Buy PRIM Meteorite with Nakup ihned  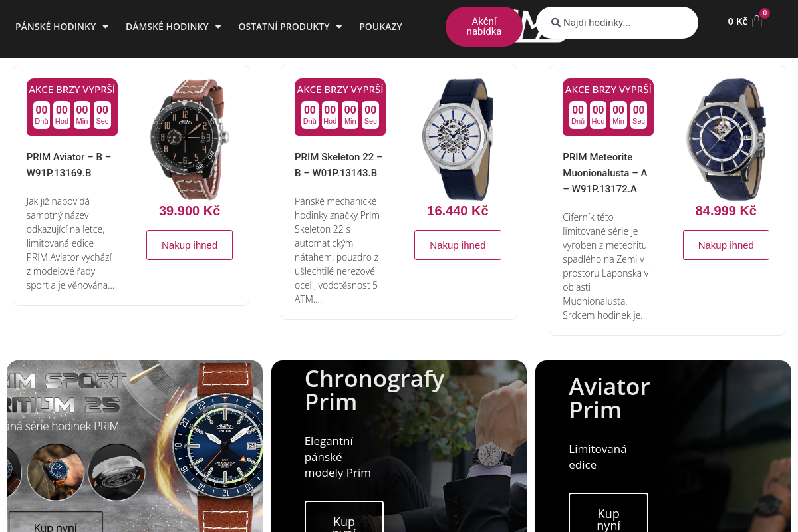[726, 245]
